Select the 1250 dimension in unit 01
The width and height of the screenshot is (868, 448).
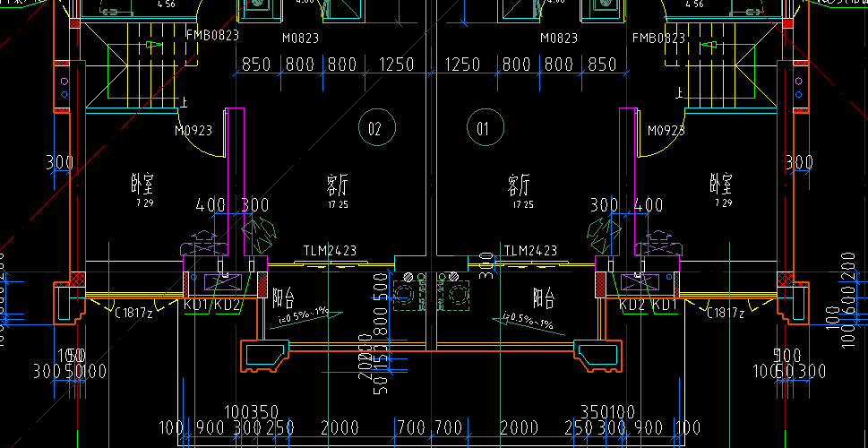(463, 65)
